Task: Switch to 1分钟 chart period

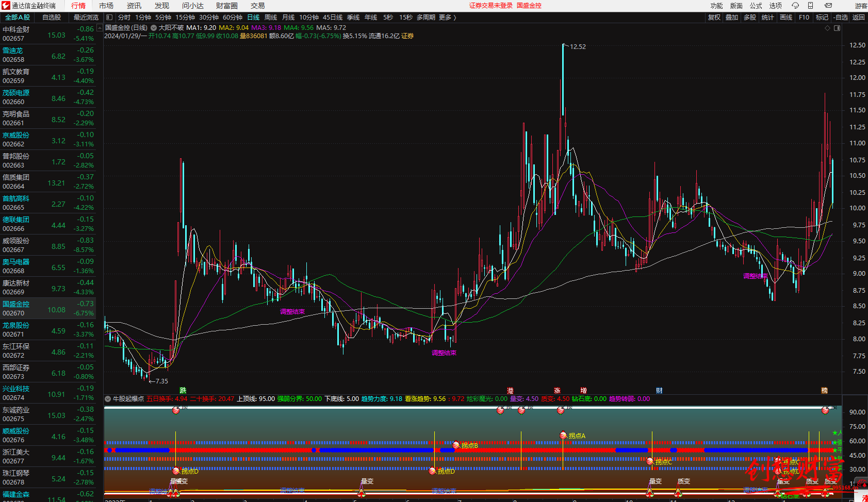Action: tap(143, 18)
